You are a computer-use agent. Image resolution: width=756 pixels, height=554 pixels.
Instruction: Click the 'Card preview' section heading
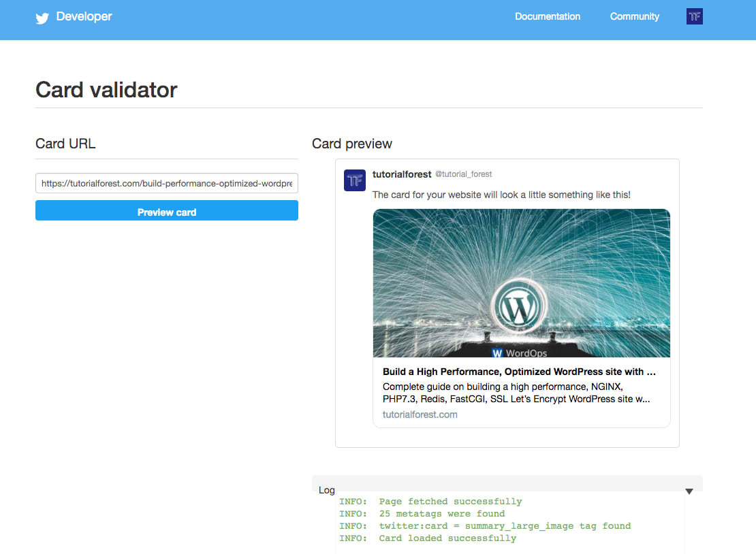[x=352, y=144]
